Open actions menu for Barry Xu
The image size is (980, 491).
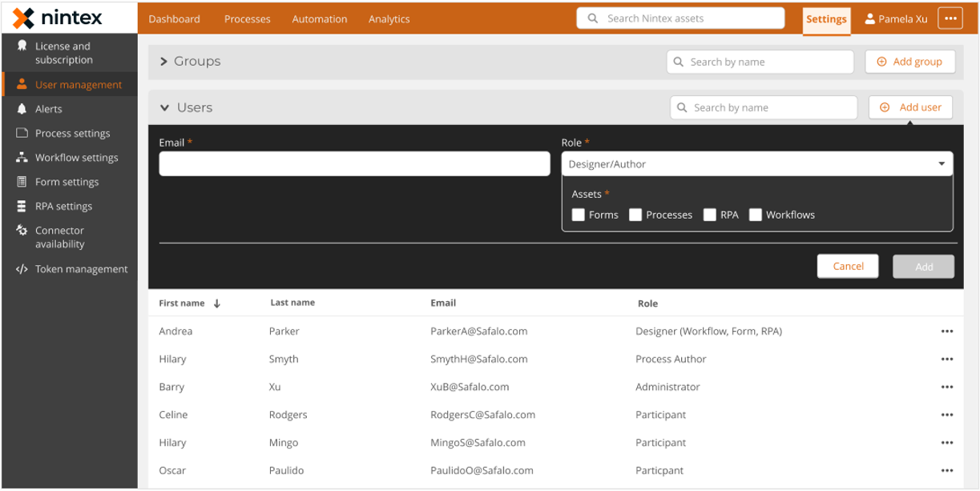coord(947,387)
